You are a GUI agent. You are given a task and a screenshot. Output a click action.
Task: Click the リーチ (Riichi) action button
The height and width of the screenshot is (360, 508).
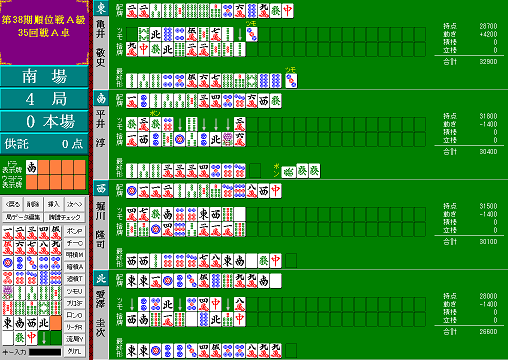coord(74,327)
